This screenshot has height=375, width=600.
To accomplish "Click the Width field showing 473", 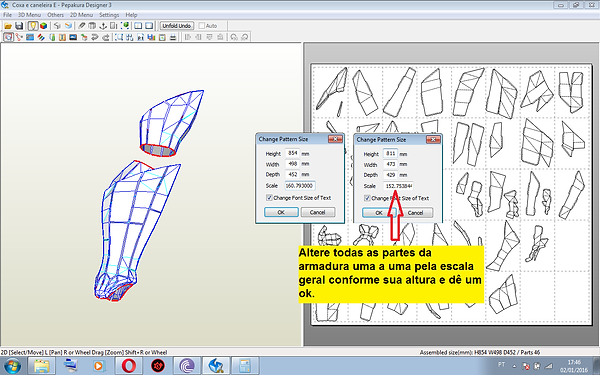I will [x=390, y=164].
